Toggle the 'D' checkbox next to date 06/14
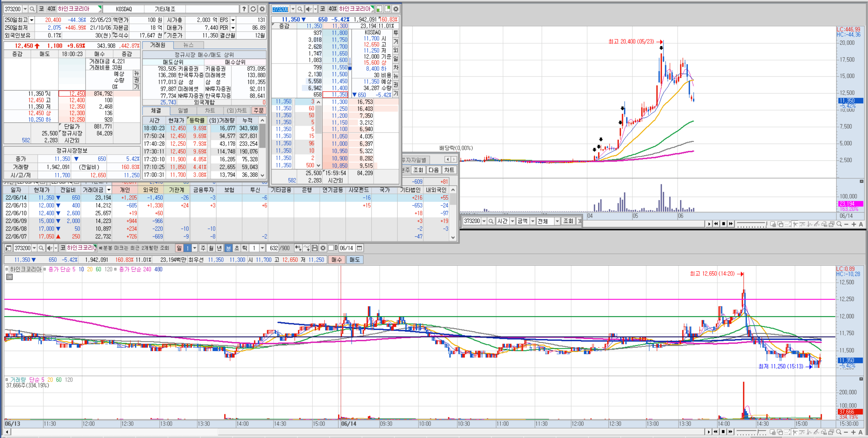 point(331,248)
